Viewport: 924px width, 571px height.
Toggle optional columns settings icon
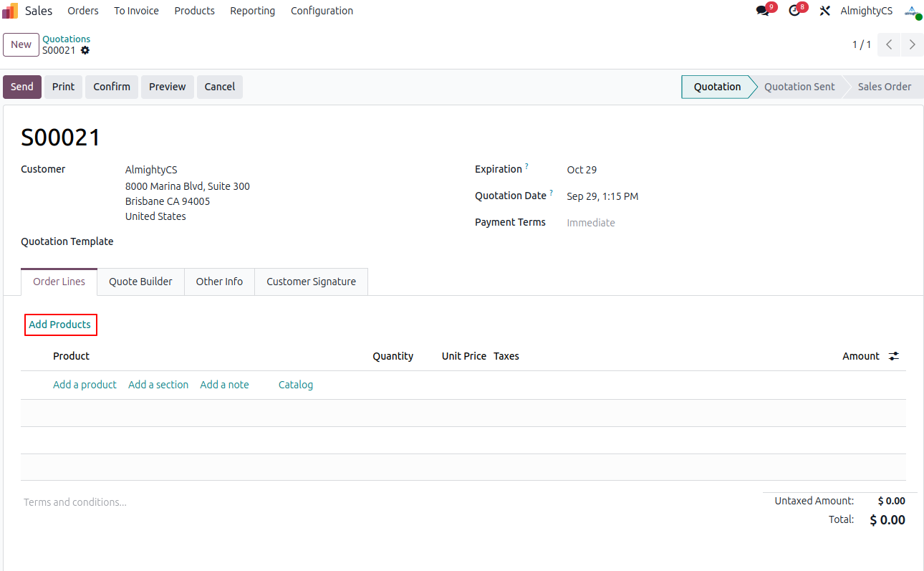click(894, 356)
